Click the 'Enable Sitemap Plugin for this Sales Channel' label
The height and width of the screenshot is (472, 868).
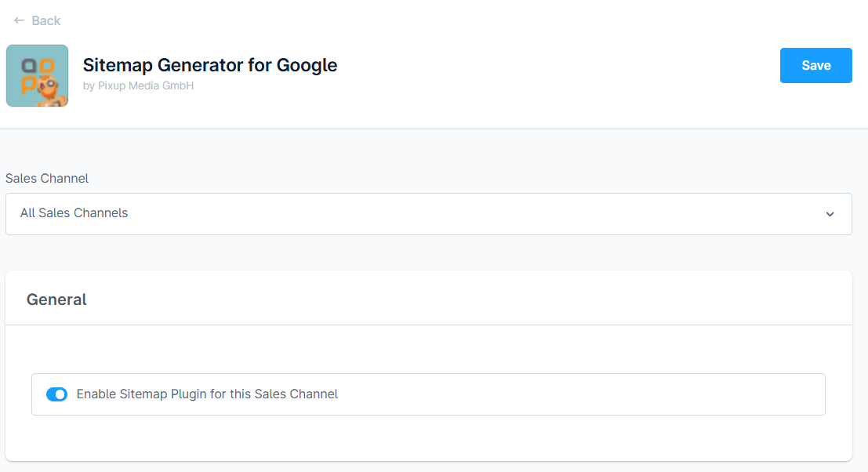tap(207, 394)
